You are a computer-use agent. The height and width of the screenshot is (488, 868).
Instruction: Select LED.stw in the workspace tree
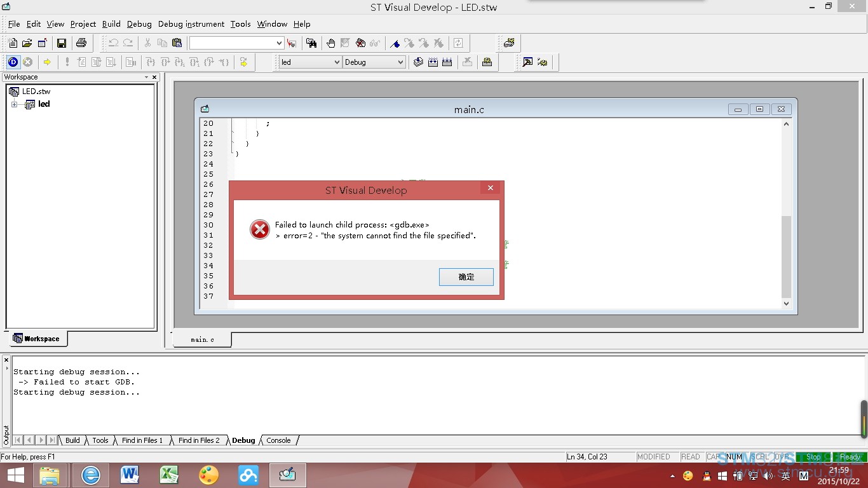coord(36,91)
